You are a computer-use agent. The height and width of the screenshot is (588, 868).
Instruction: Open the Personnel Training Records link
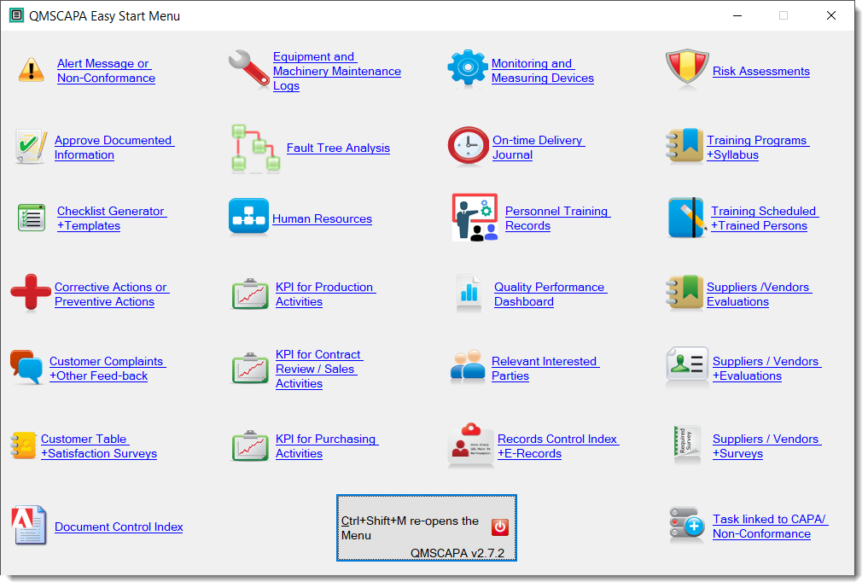pyautogui.click(x=557, y=218)
